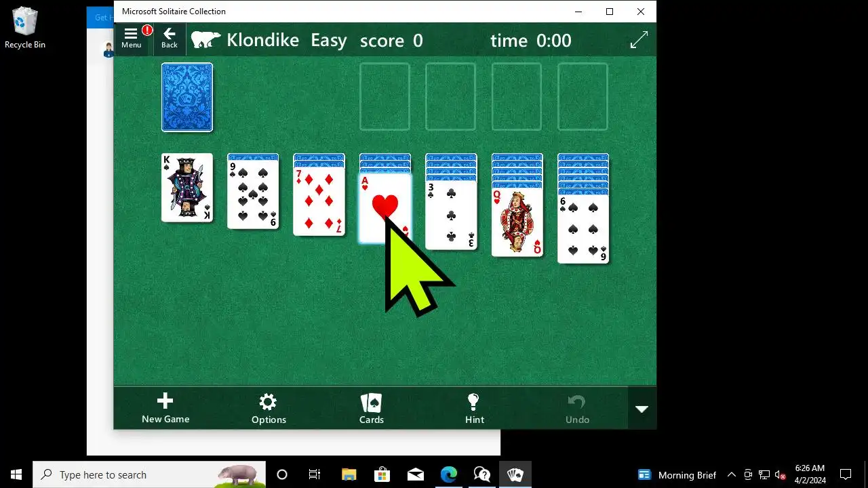The image size is (868, 488).
Task: Show hidden tray icons chevron
Action: click(731, 474)
